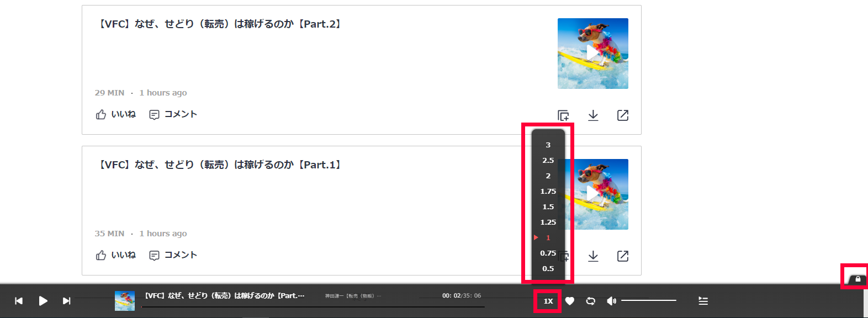Choose 3 playback speed
This screenshot has width=868, height=318.
click(x=548, y=145)
